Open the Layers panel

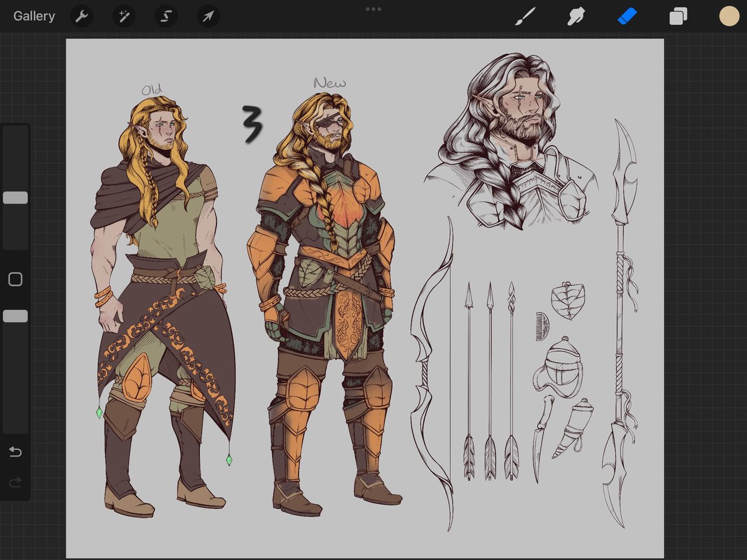678,16
